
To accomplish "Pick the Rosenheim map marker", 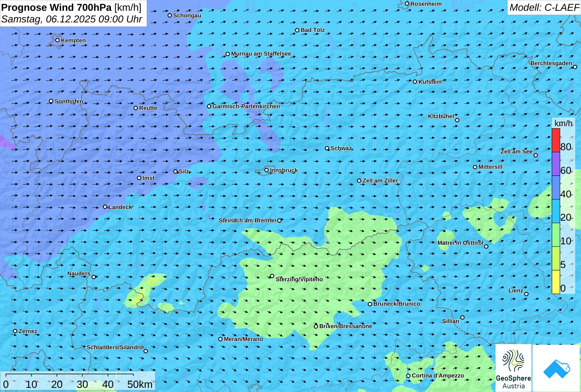I will click(x=407, y=4).
